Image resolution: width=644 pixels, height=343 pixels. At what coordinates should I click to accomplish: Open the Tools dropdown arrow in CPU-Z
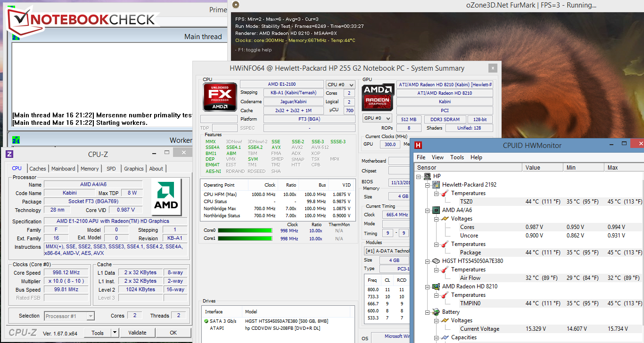point(115,333)
